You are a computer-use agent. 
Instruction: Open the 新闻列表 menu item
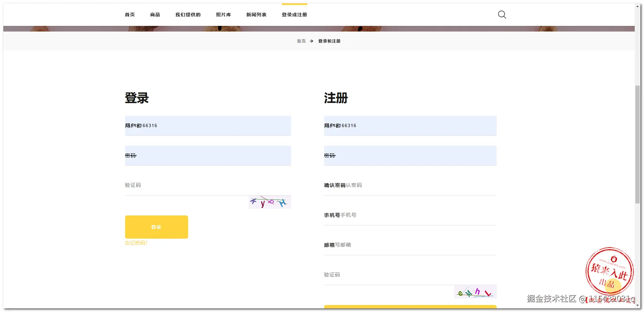coord(256,15)
